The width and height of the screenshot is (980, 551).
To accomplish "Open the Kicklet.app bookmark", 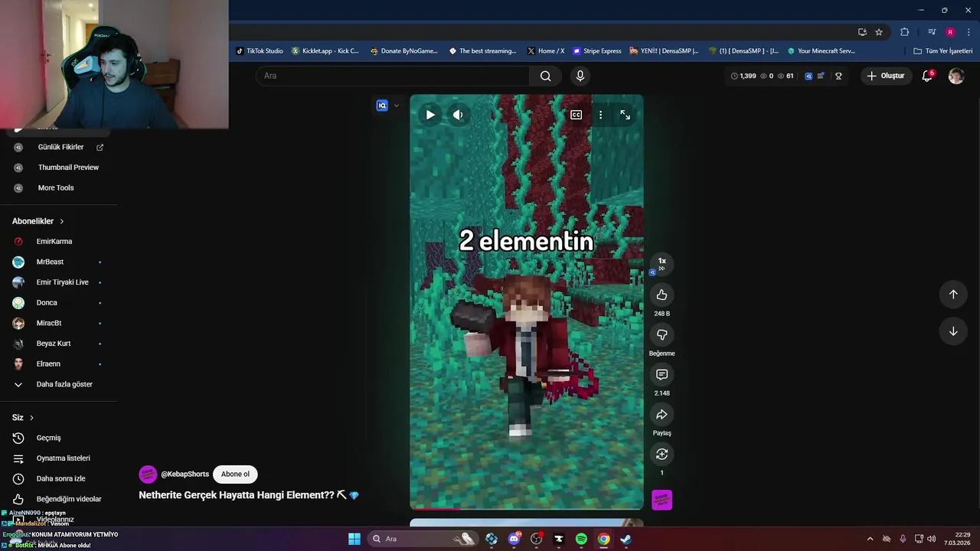I will pyautogui.click(x=325, y=51).
